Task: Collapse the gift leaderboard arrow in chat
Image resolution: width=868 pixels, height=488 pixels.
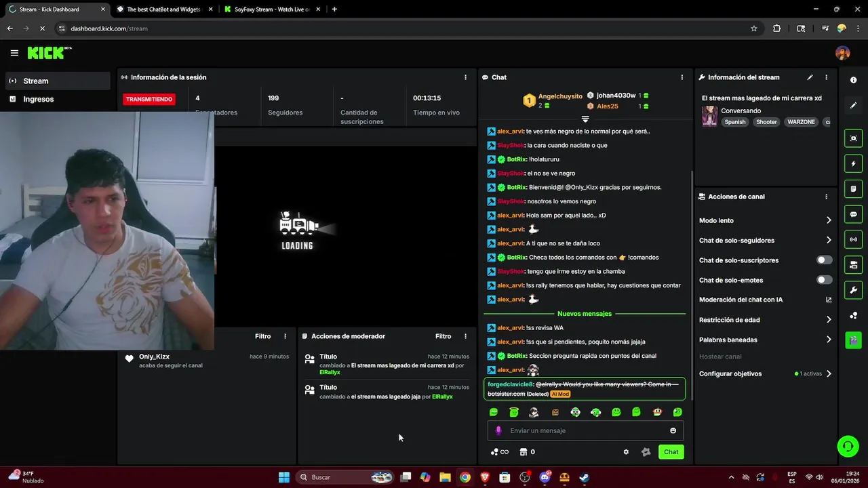Action: pyautogui.click(x=585, y=119)
